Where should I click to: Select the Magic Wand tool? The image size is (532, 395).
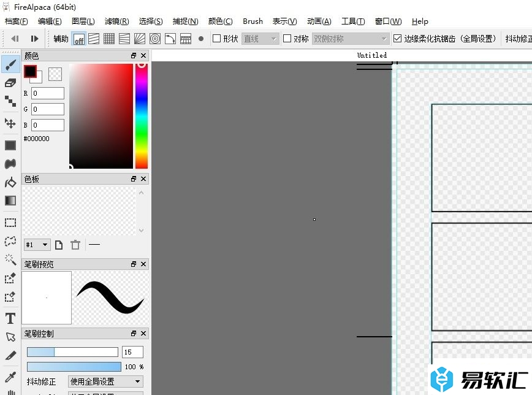(x=10, y=260)
